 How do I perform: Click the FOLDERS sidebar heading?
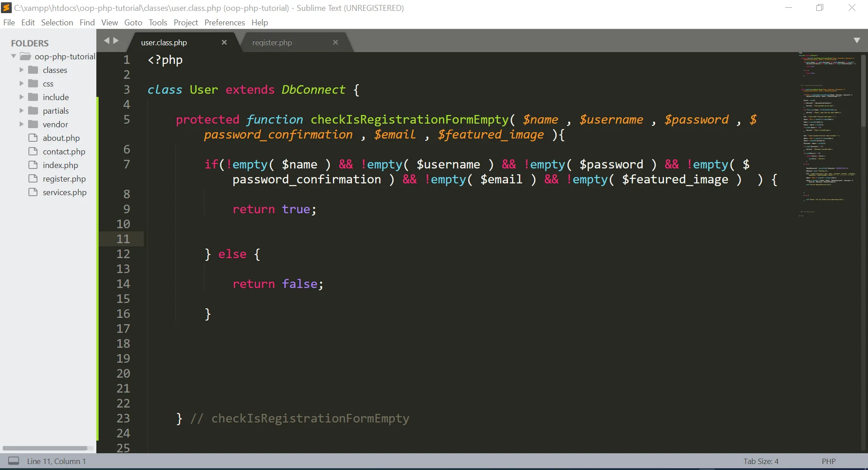click(x=30, y=43)
